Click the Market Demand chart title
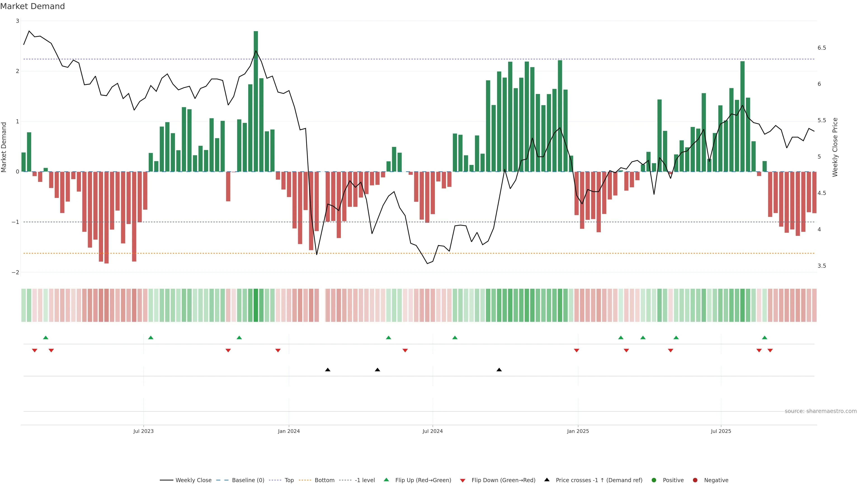The width and height of the screenshot is (868, 488). point(32,6)
